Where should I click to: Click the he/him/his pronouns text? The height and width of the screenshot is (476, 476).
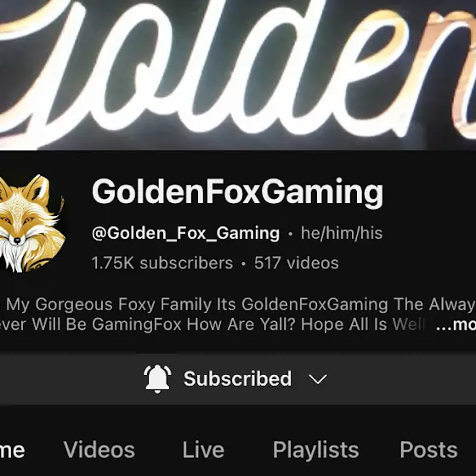click(342, 233)
